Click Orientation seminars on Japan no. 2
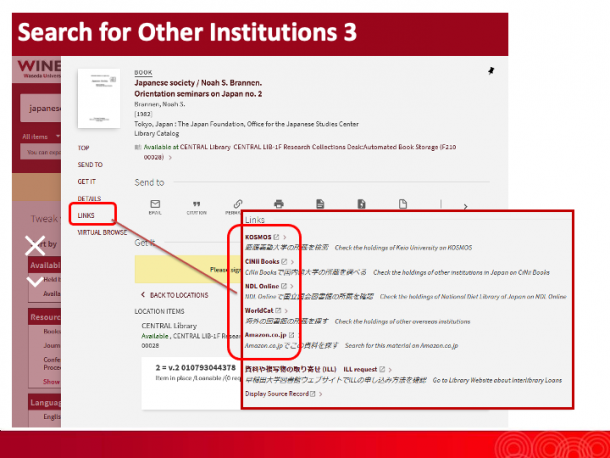 (x=198, y=94)
